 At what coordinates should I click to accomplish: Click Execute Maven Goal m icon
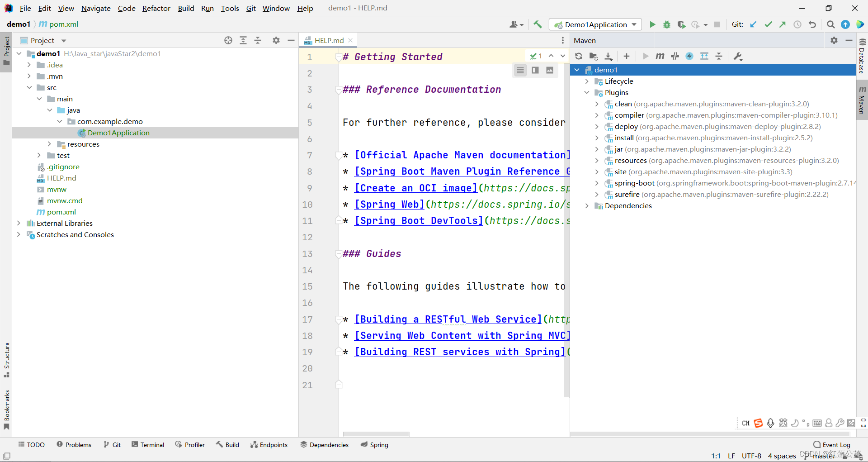pyautogui.click(x=660, y=56)
